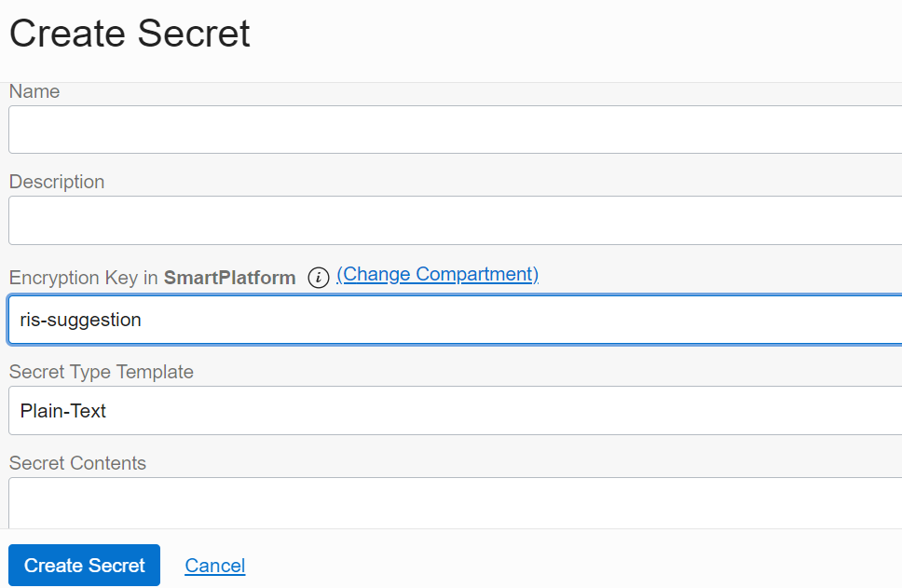The width and height of the screenshot is (902, 588).
Task: Open the Change Compartment link
Action: [x=438, y=274]
